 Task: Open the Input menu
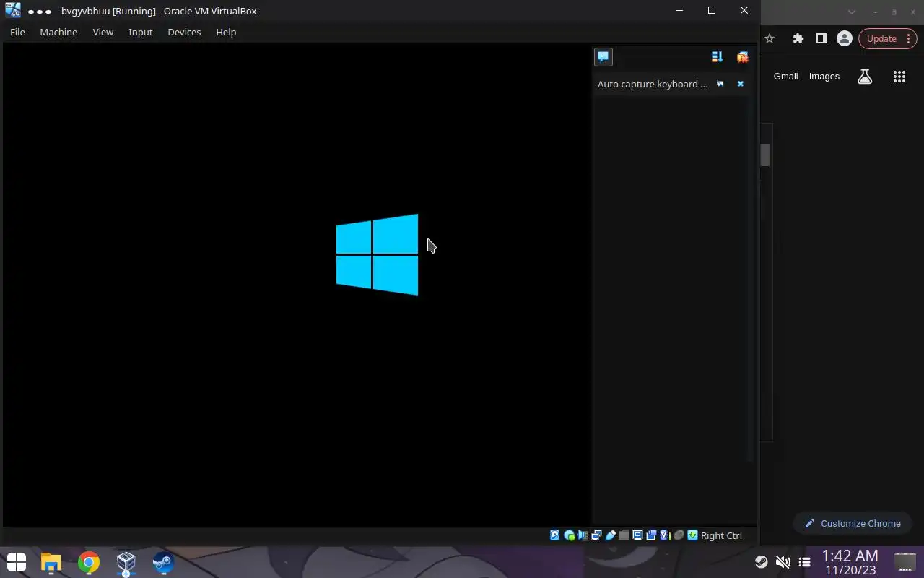pyautogui.click(x=141, y=32)
